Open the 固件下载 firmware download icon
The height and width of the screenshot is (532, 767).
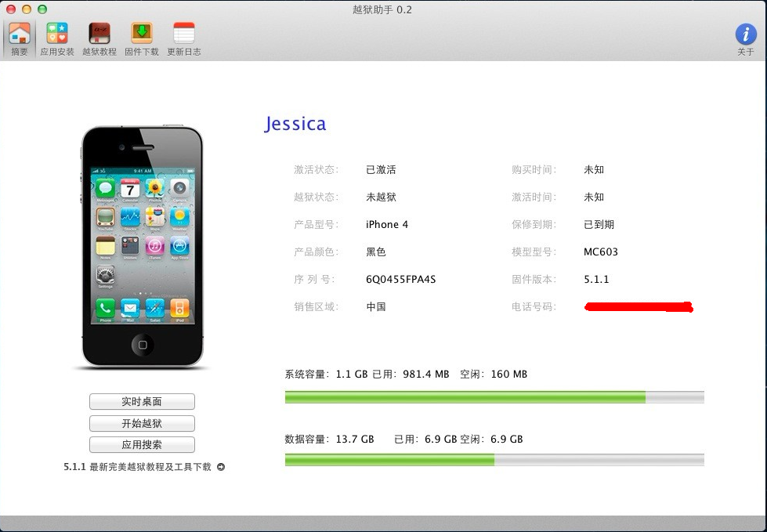point(142,38)
